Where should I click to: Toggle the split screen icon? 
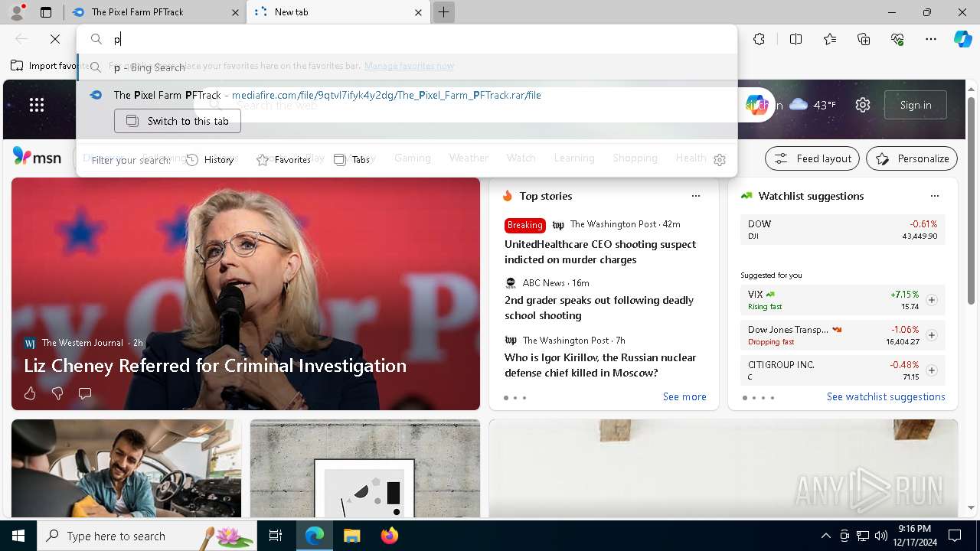click(x=795, y=39)
